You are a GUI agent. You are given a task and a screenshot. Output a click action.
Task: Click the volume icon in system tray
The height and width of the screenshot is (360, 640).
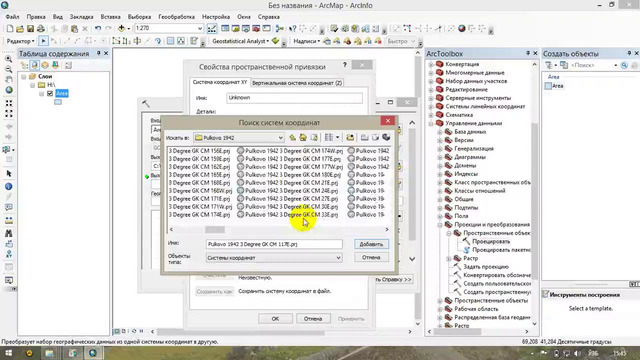pyautogui.click(x=578, y=353)
